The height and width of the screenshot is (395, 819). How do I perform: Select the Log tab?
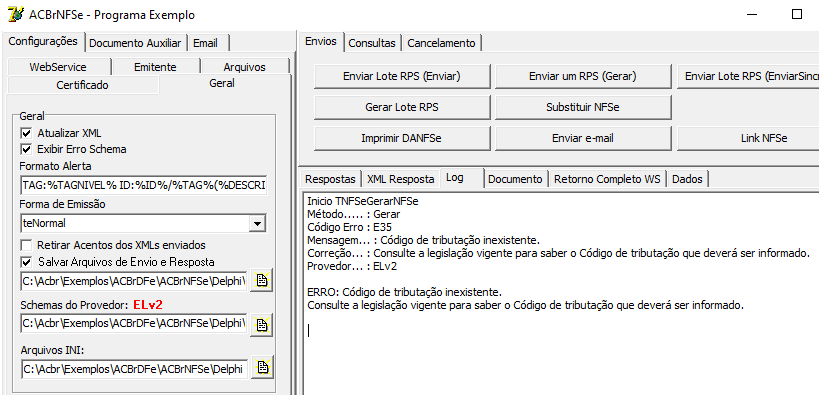pos(454,178)
